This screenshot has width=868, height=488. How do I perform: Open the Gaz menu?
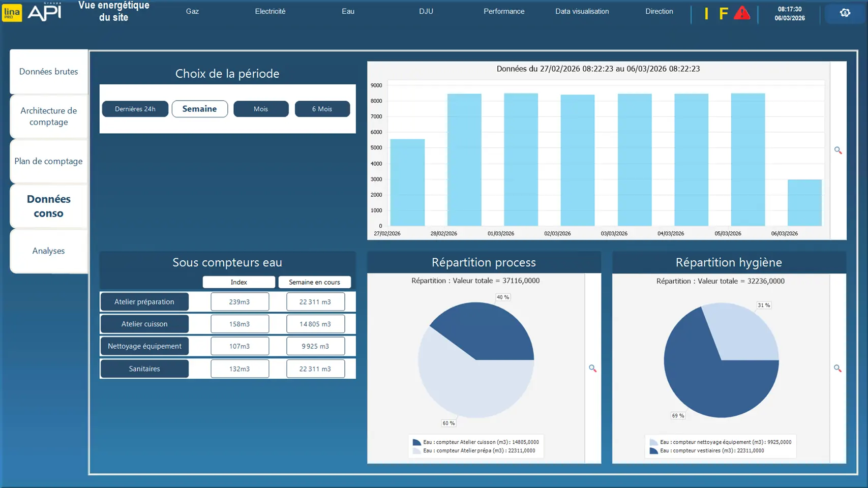[192, 11]
